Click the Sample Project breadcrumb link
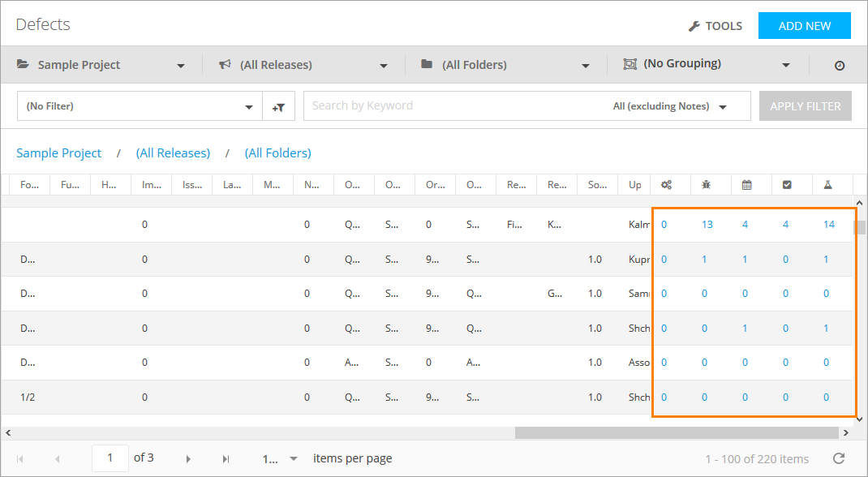The width and height of the screenshot is (868, 477). click(x=59, y=153)
